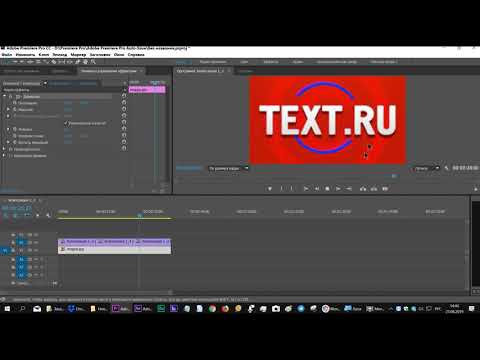Collapse the Движение effect group
The width and height of the screenshot is (480, 360).
click(5, 96)
